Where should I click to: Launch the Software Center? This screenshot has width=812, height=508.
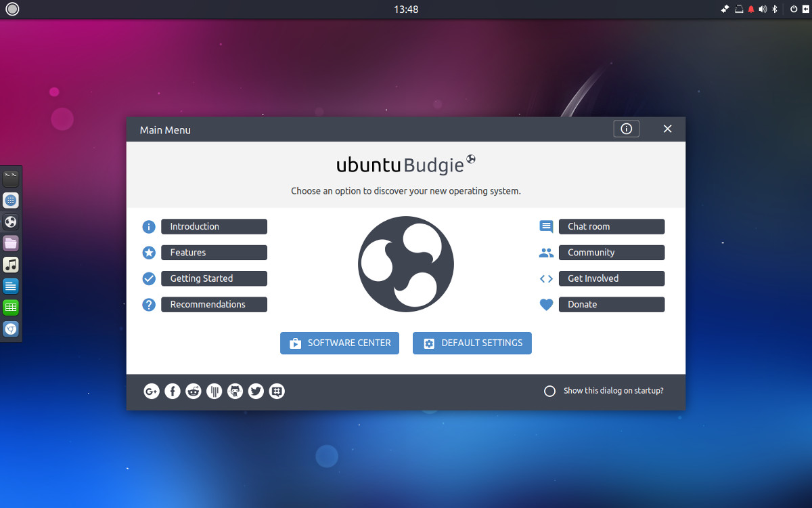(x=340, y=343)
